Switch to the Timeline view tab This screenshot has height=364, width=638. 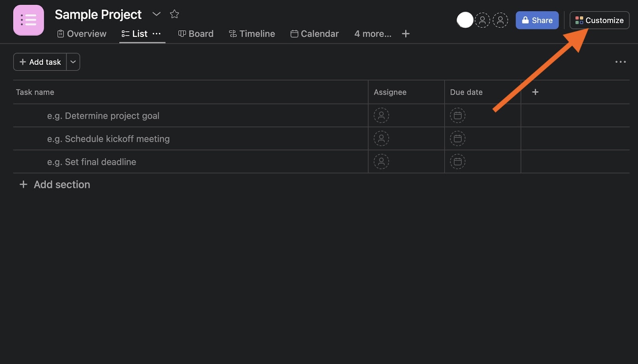click(x=252, y=34)
